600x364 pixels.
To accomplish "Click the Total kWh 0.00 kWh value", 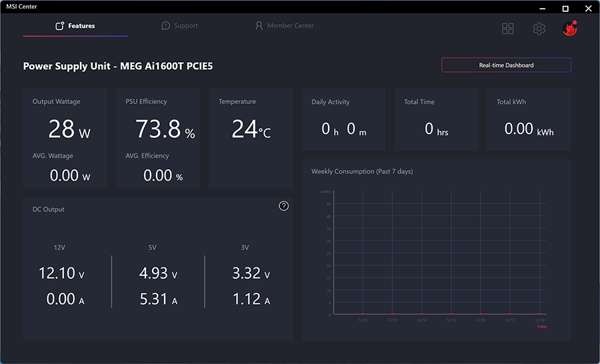I will [x=529, y=129].
